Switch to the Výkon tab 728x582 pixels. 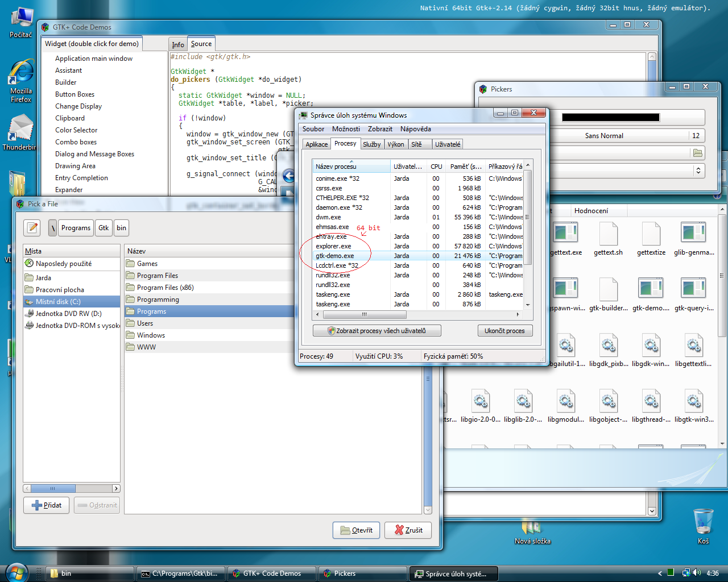pyautogui.click(x=396, y=144)
